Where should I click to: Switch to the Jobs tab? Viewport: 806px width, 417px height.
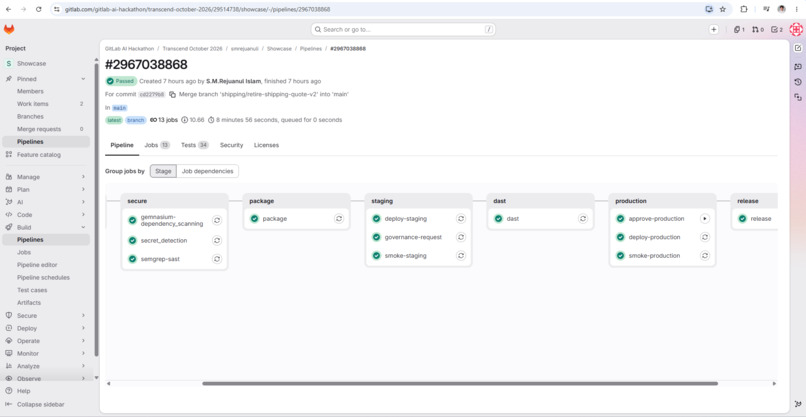[157, 145]
